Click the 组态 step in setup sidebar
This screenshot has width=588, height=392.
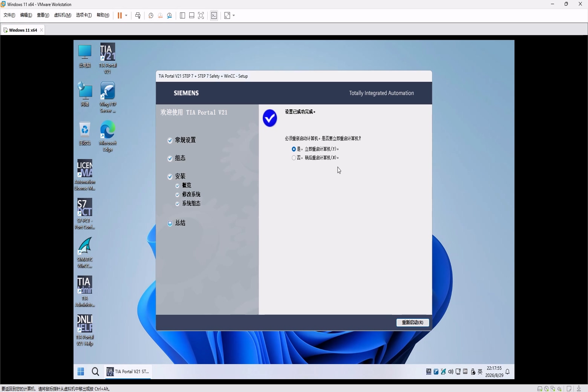[176, 158]
